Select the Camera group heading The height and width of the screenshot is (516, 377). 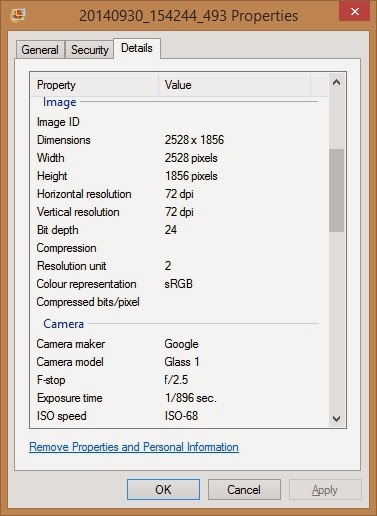[63, 324]
